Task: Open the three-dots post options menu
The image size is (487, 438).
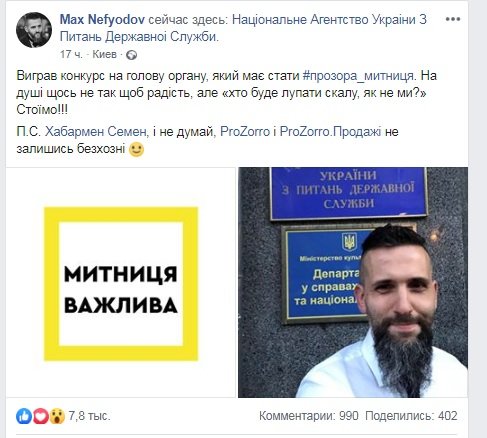Action: (x=453, y=20)
